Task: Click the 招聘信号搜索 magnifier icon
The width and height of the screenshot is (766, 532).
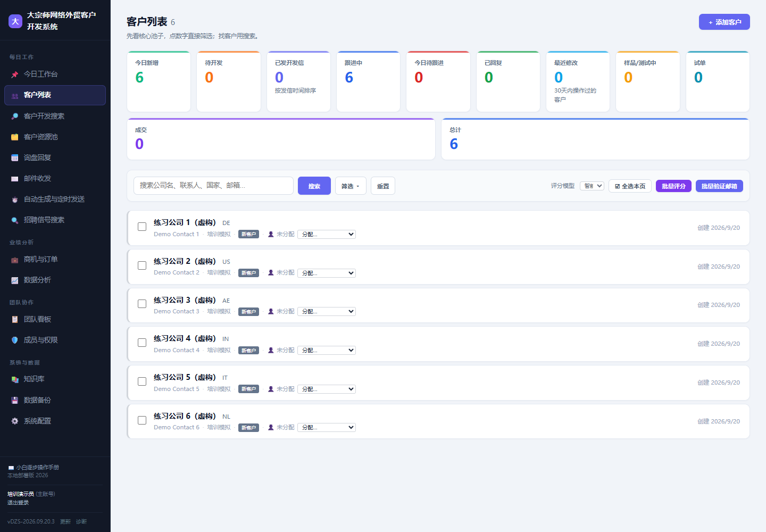Action: 15,220
